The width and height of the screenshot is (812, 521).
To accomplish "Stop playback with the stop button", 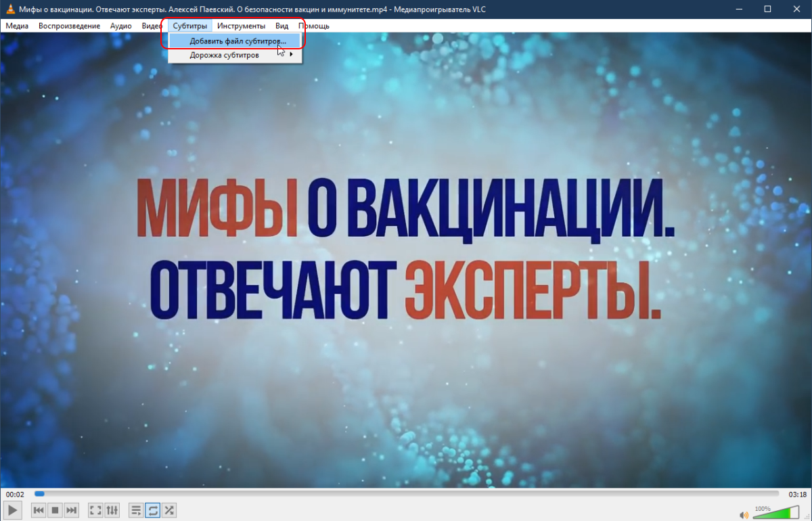I will 55,509.
